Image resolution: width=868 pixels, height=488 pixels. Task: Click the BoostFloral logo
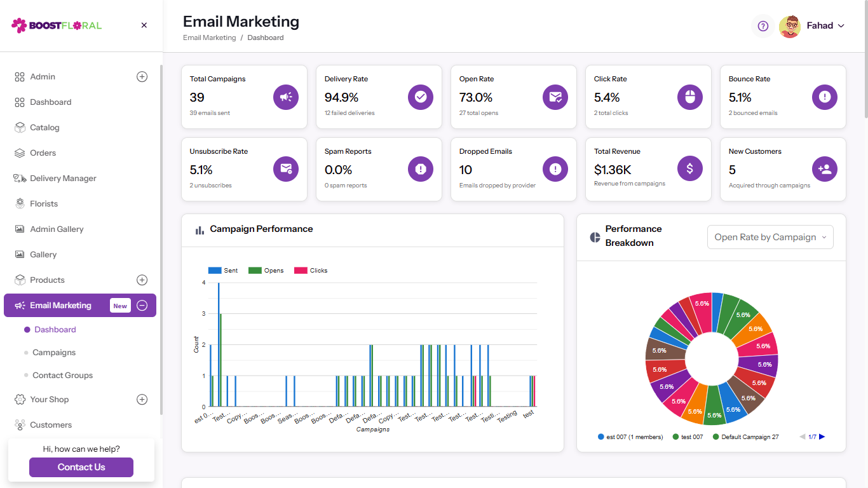click(57, 25)
